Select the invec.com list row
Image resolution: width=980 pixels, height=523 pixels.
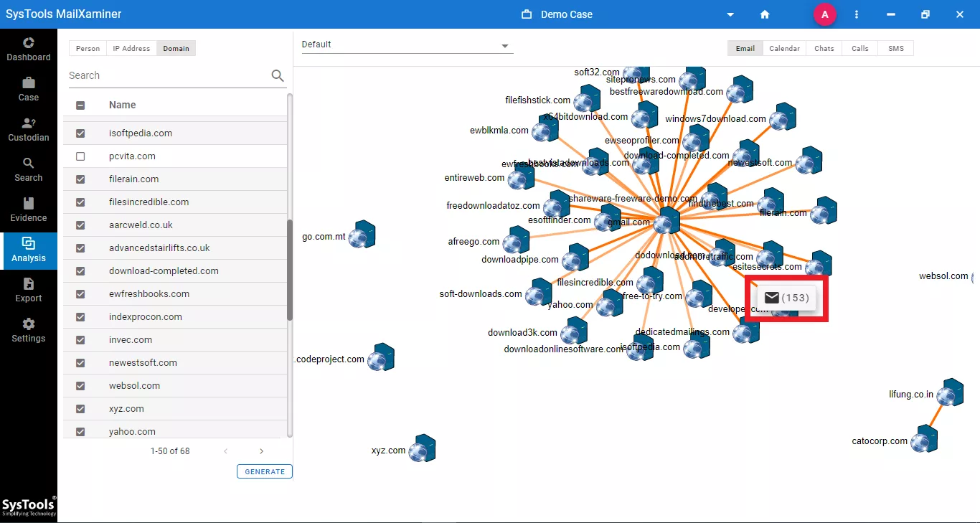(175, 340)
